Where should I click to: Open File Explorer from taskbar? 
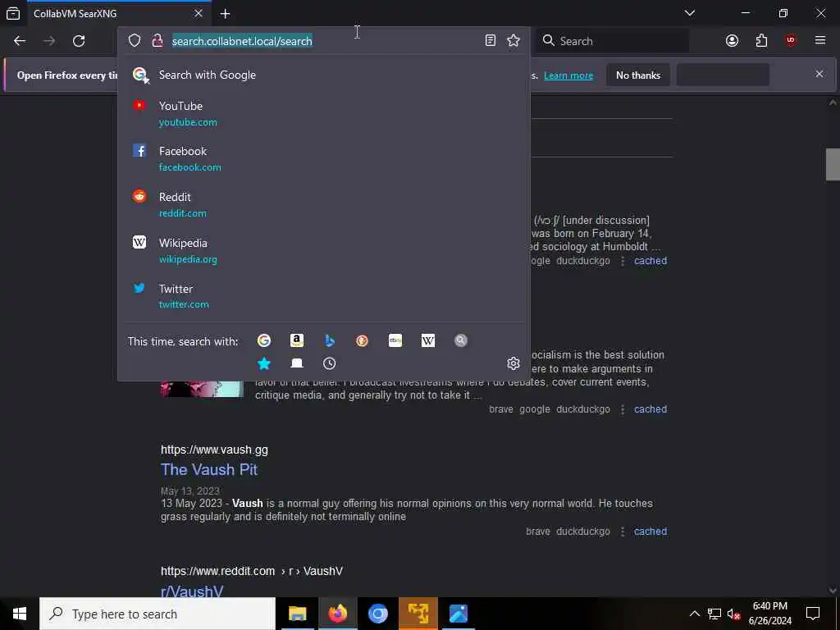point(297,614)
